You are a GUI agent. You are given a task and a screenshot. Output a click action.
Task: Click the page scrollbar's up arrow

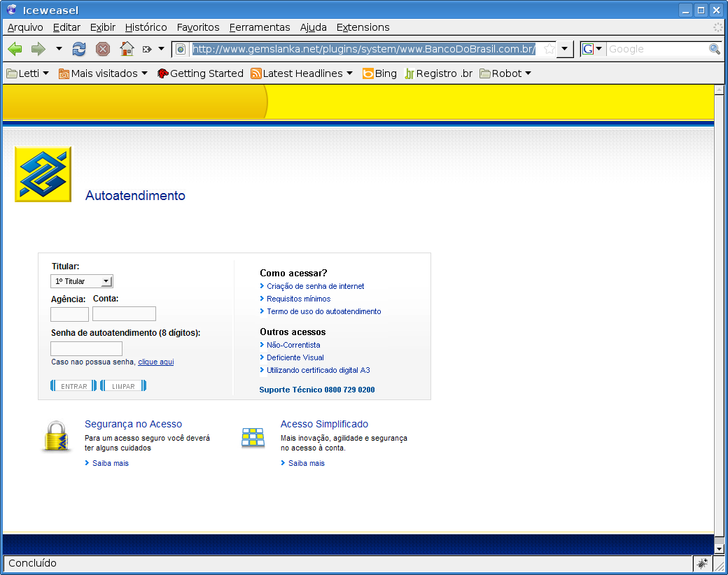(719, 90)
